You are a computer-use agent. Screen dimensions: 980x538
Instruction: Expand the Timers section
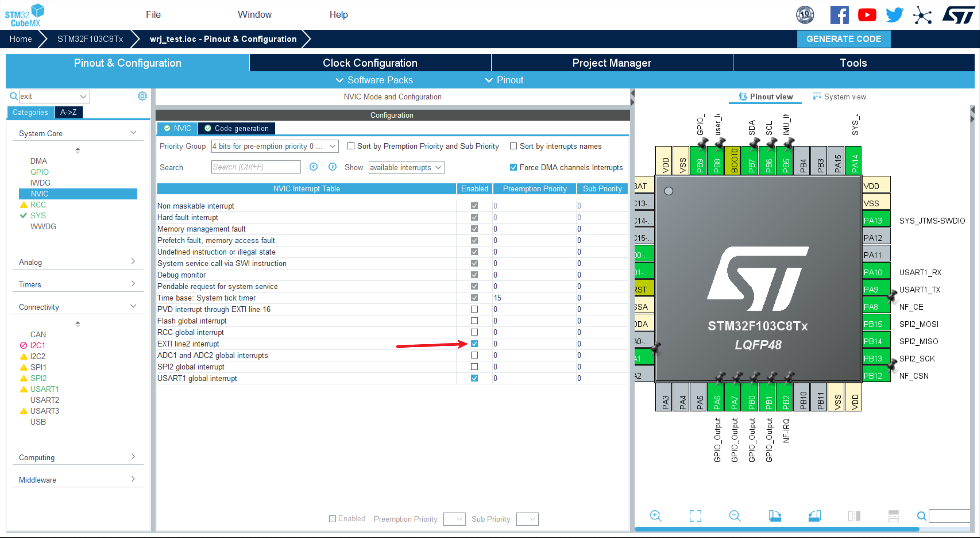click(78, 284)
